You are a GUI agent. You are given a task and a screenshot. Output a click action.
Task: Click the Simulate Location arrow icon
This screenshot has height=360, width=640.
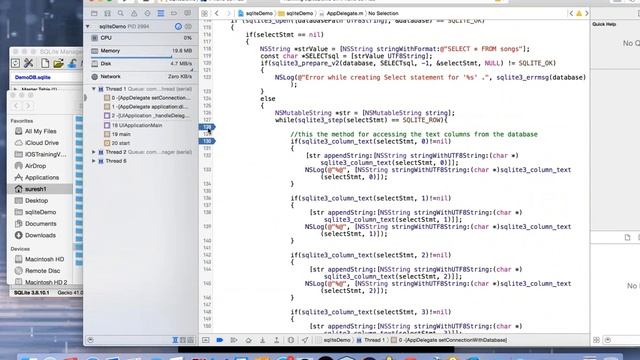click(x=305, y=340)
